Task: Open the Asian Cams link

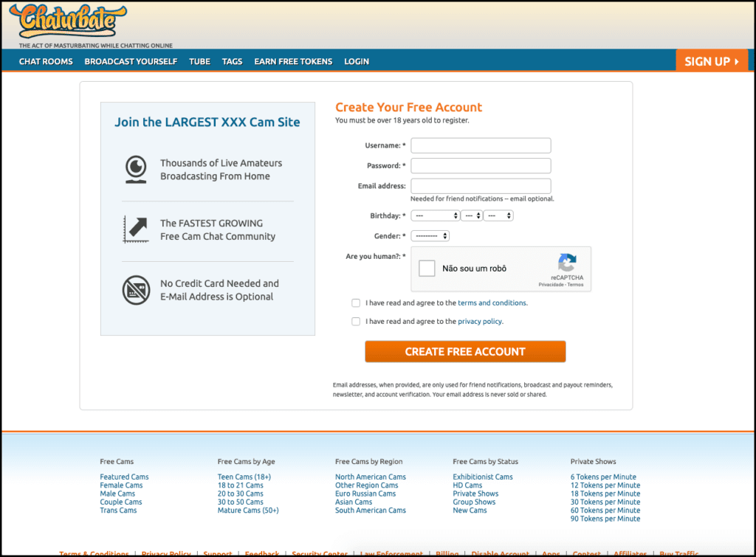Action: [354, 502]
